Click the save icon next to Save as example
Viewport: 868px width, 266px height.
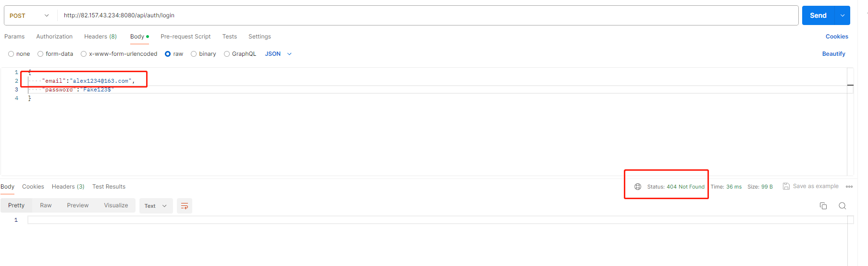(786, 186)
